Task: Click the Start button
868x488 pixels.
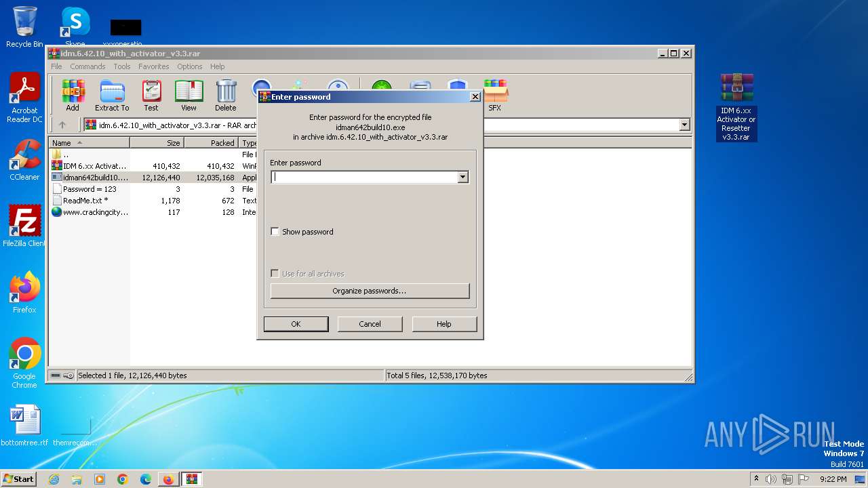Action: tap(19, 479)
